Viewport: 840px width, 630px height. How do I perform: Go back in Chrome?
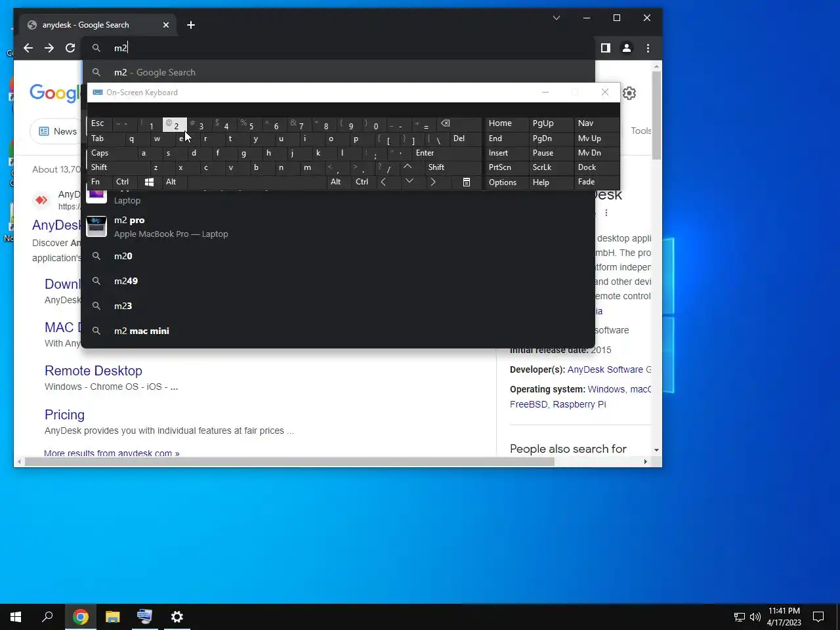point(28,48)
